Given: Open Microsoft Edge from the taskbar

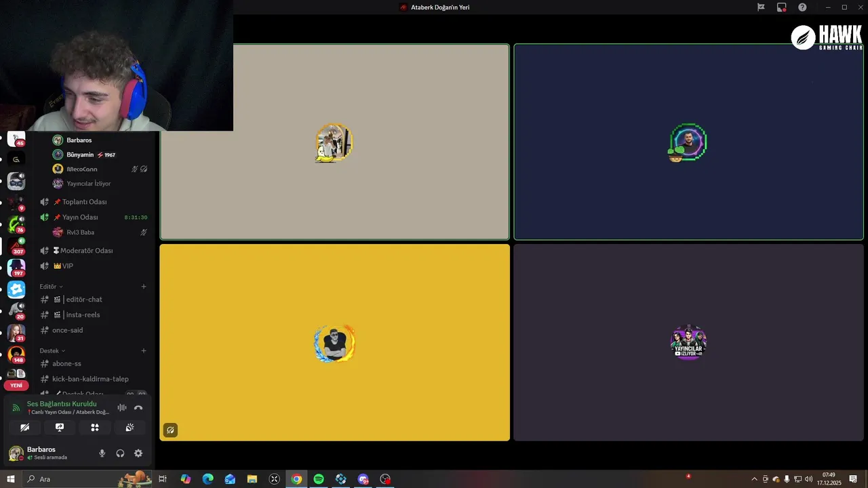Looking at the screenshot, I should 208,479.
